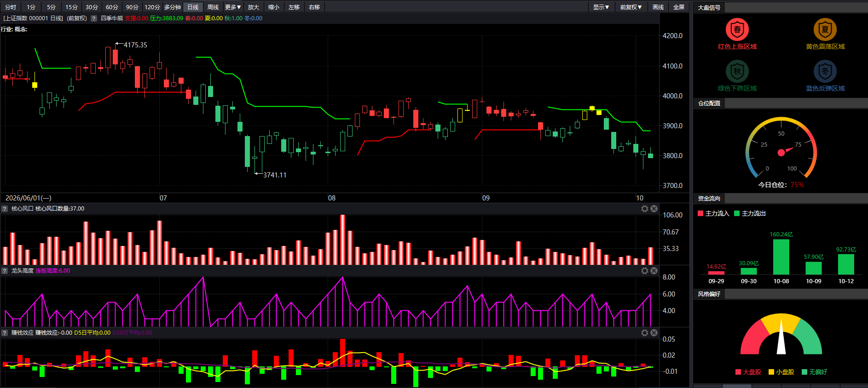
Task: Click the 放大 zoom in button
Action: click(254, 7)
